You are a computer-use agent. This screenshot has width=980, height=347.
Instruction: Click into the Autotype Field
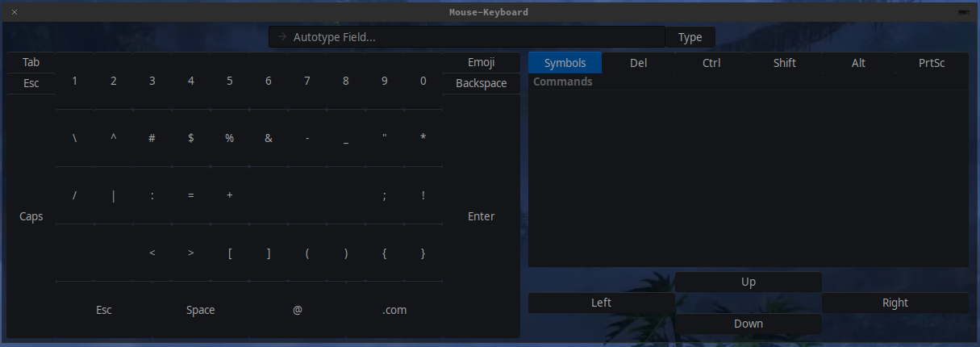(468, 37)
